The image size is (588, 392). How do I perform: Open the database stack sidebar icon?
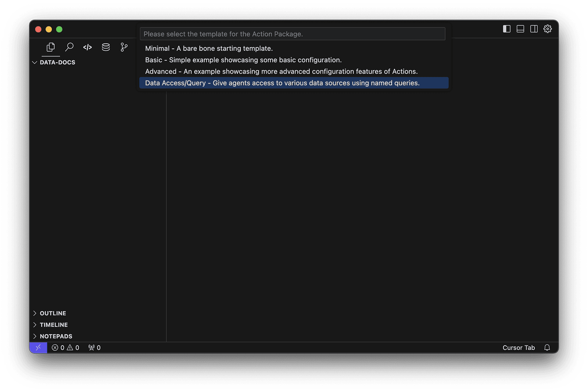pos(106,47)
